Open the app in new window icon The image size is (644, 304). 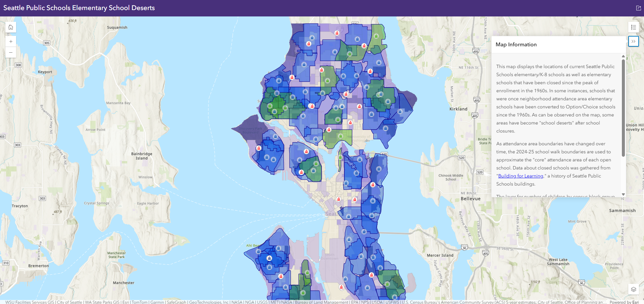[x=638, y=8]
